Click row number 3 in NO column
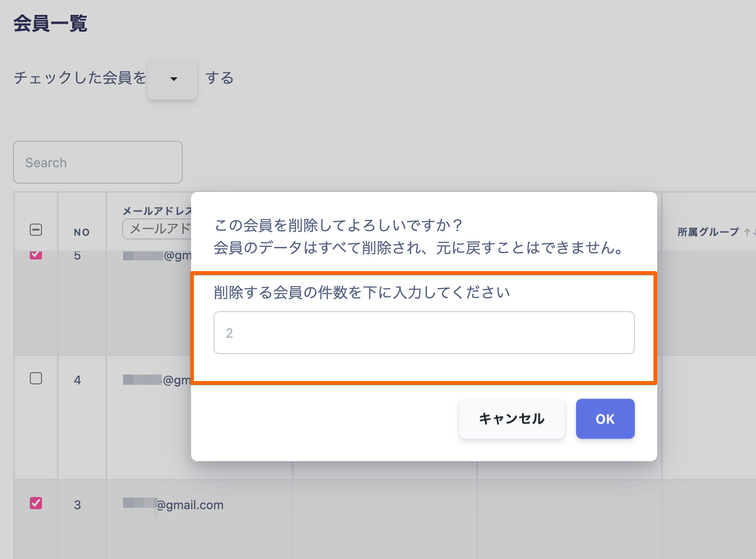This screenshot has width=756, height=559. (x=77, y=505)
